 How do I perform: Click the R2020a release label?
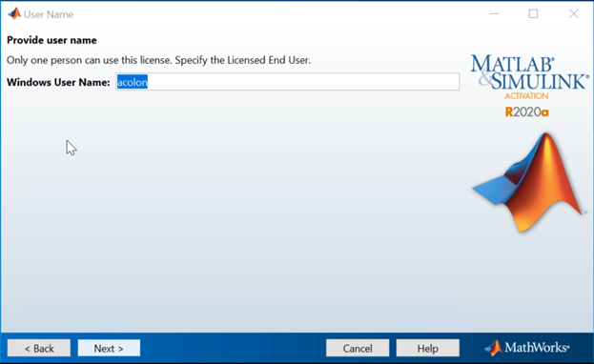coord(526,112)
